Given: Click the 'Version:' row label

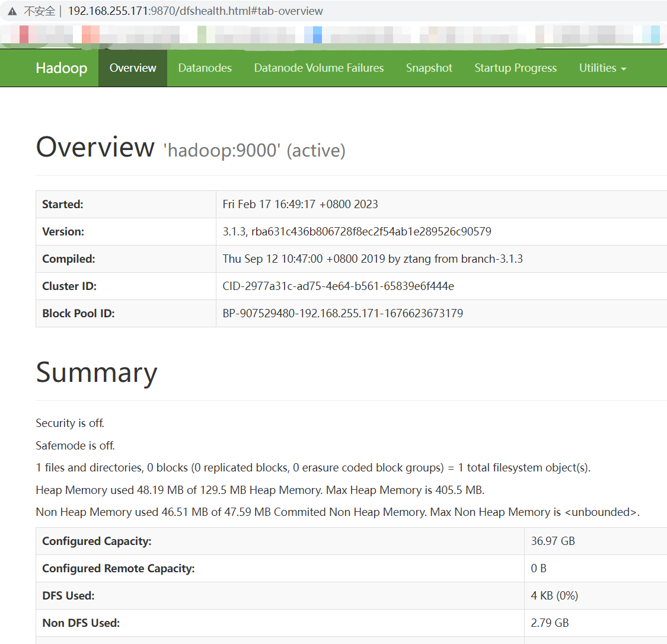Looking at the screenshot, I should [x=63, y=231].
